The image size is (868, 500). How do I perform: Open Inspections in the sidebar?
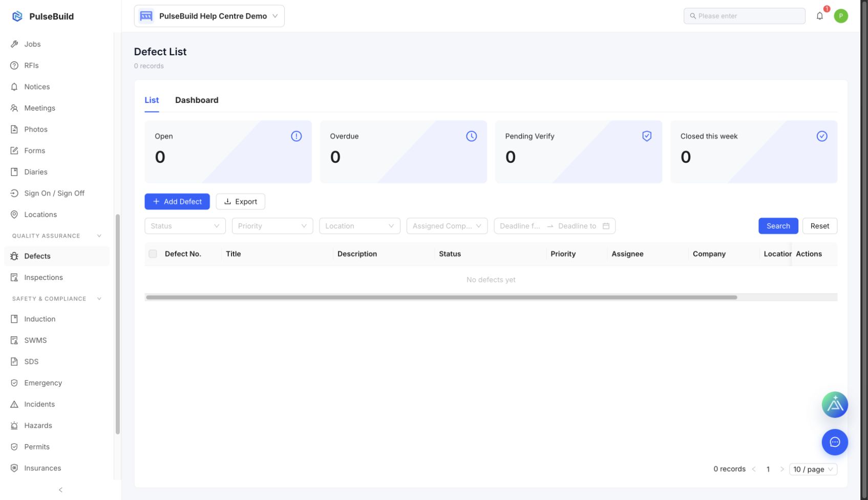click(57, 277)
